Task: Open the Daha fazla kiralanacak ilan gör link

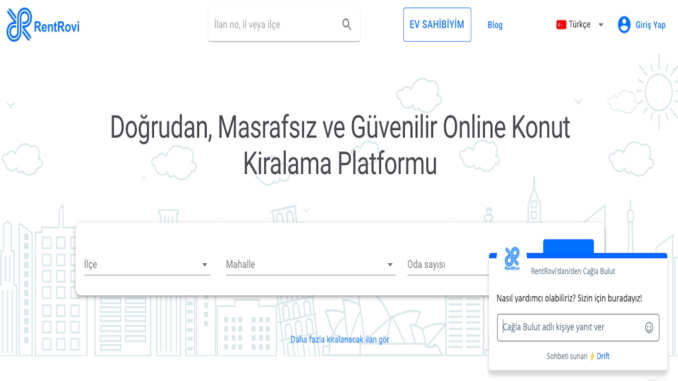Action: tap(340, 339)
